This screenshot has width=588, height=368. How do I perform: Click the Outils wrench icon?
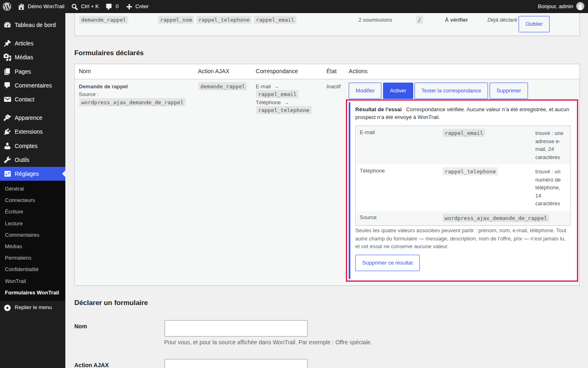[7, 160]
